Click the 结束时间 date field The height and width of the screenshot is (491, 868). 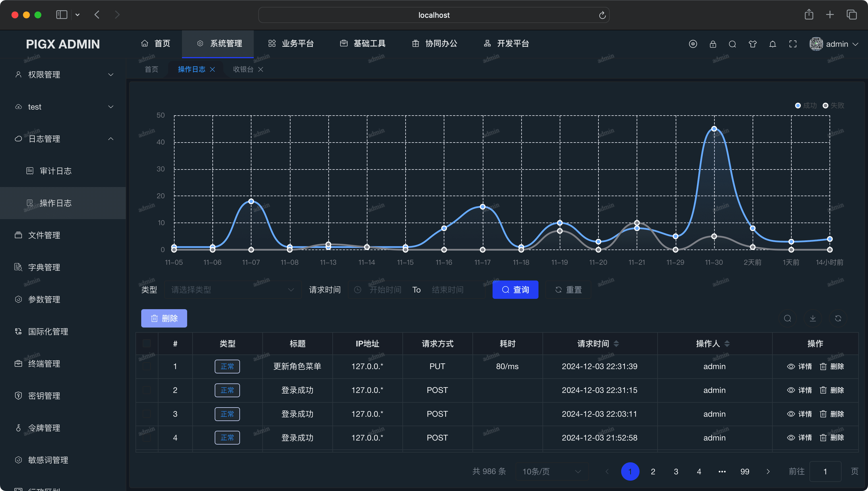pos(447,290)
